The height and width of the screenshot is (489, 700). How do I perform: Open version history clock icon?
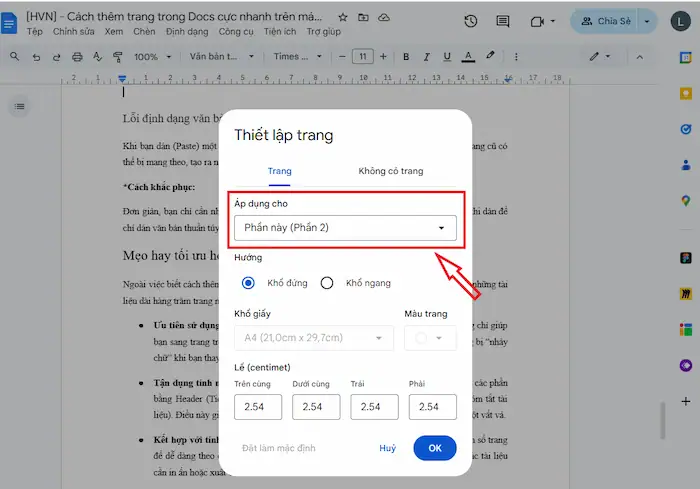(x=472, y=21)
